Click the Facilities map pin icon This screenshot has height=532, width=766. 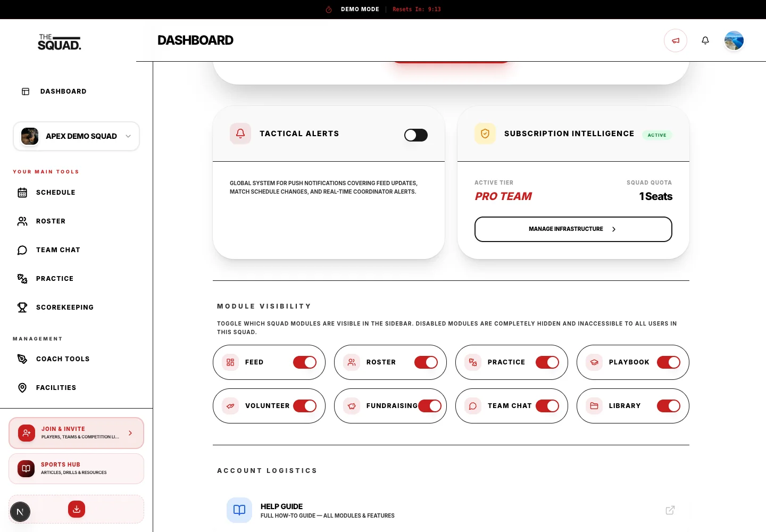22,388
